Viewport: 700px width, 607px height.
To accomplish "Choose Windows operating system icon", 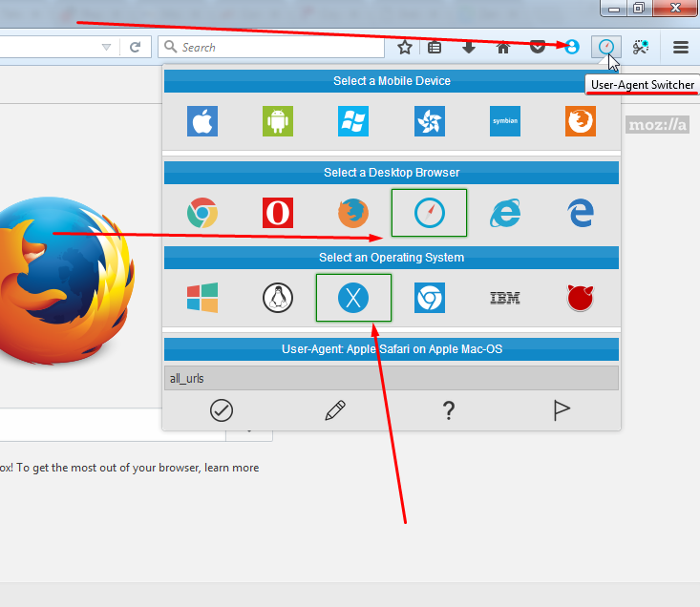I will point(202,299).
